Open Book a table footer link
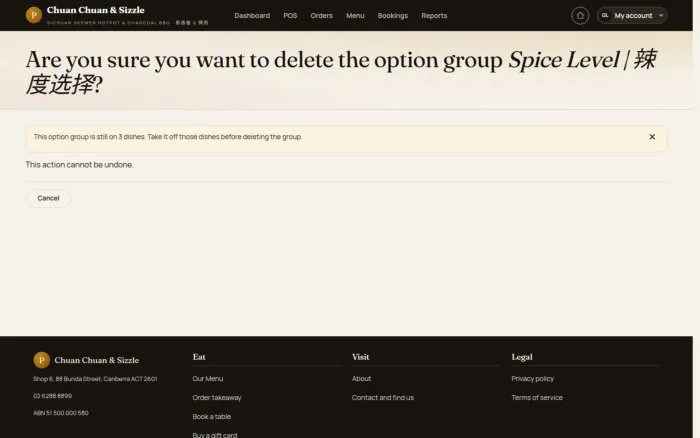The height and width of the screenshot is (438, 700). (212, 417)
